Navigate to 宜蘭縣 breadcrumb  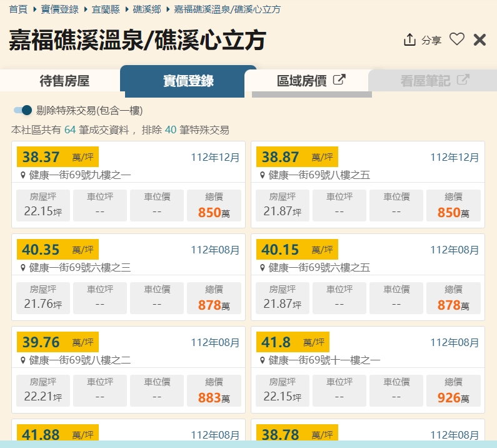tap(106, 9)
